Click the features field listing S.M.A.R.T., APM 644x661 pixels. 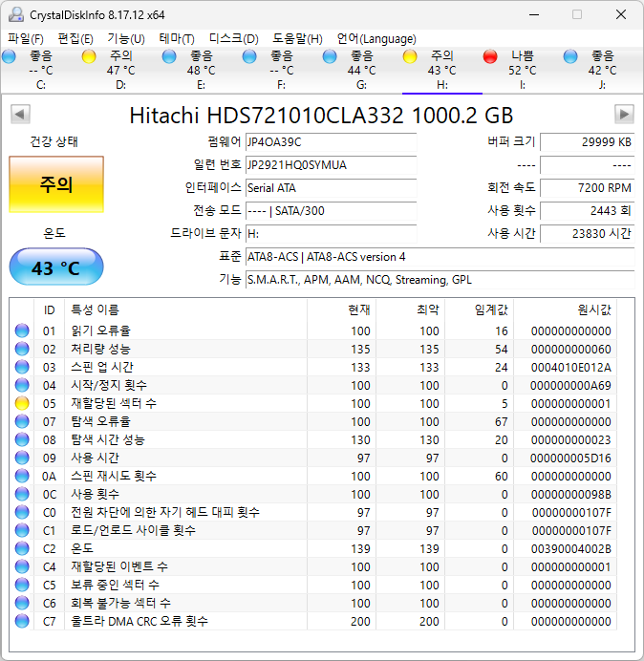pyautogui.click(x=440, y=280)
